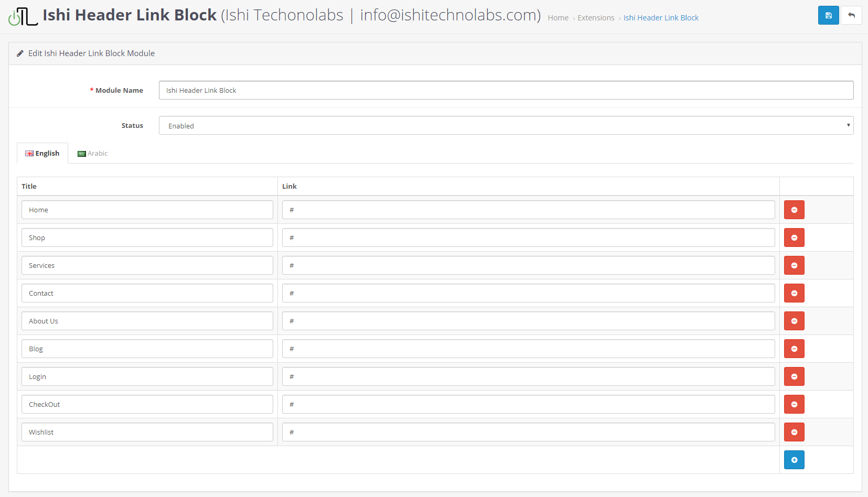
Task: Click Ishi Header Link Block breadcrumb
Action: click(661, 18)
